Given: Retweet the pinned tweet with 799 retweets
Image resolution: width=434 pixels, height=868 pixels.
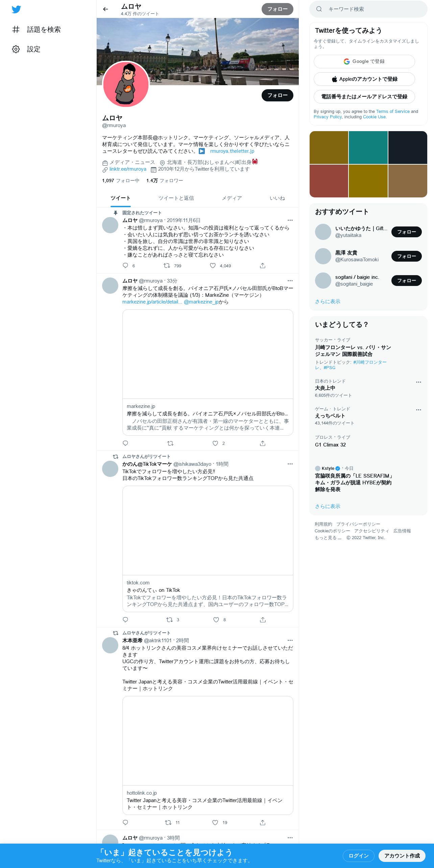Looking at the screenshot, I should coord(167,266).
